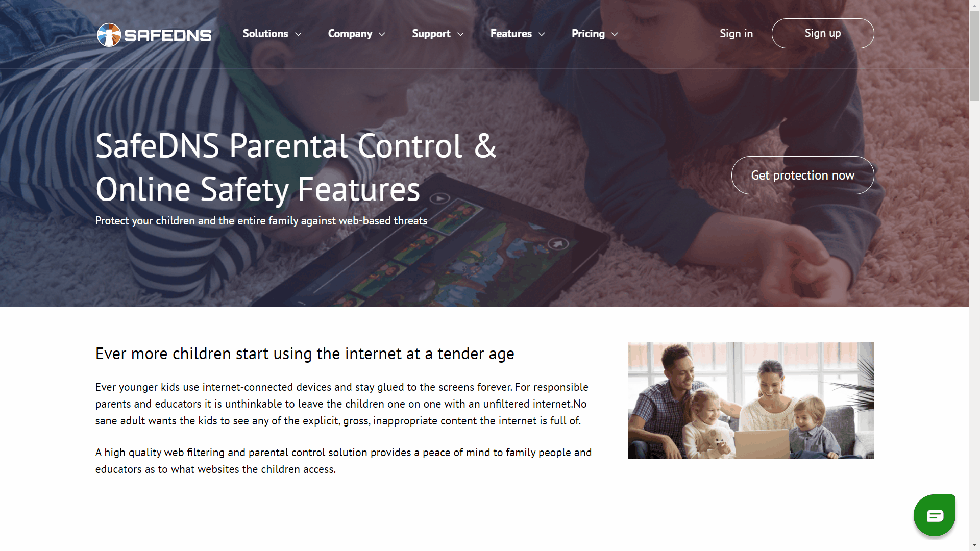Open the Features dropdown menu
This screenshot has height=551, width=980.
coord(518,34)
